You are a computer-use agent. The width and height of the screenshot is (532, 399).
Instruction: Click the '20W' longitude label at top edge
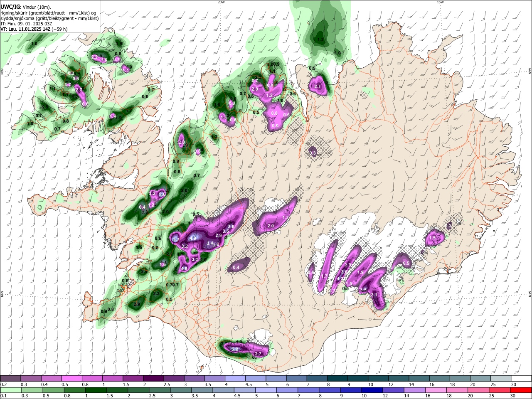tap(221, 2)
